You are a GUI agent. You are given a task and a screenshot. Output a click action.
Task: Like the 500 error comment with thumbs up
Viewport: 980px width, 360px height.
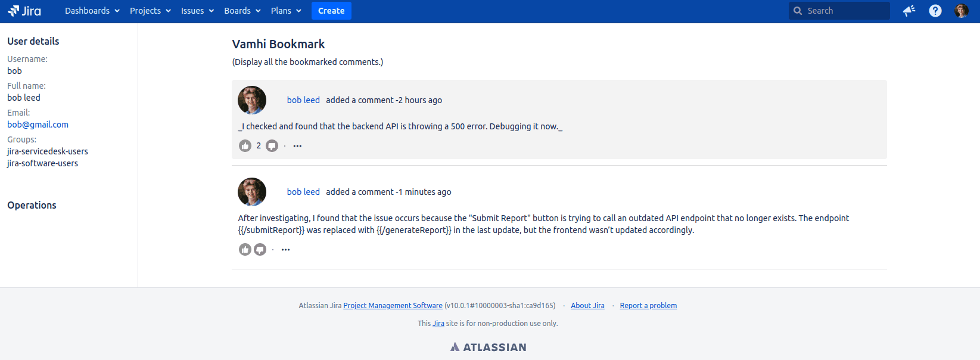click(245, 146)
